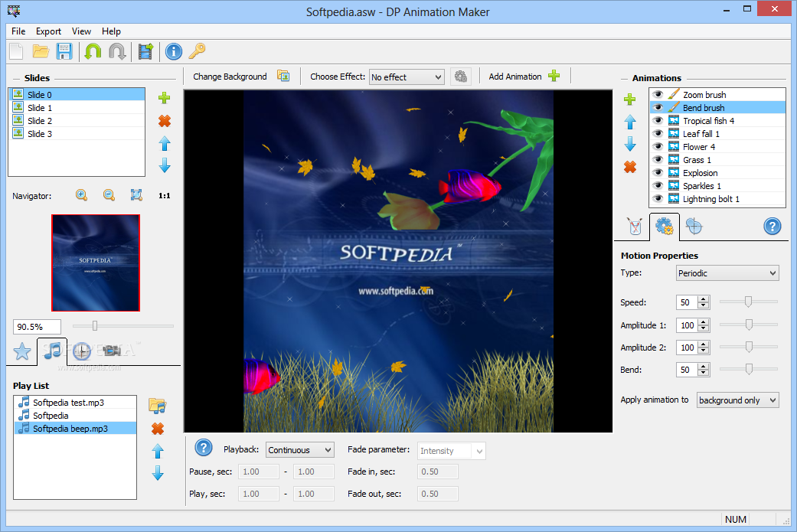Open the Export menu

pyautogui.click(x=48, y=31)
